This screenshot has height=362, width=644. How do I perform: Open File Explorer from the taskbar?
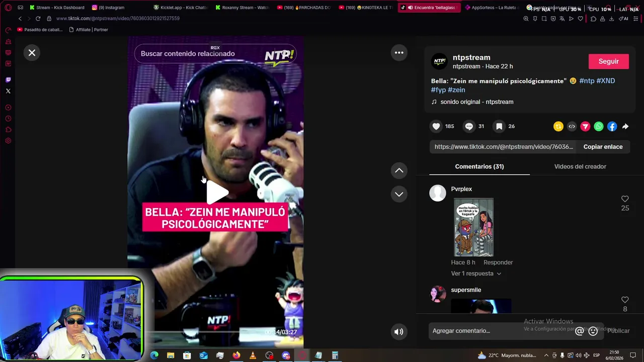[171, 355]
